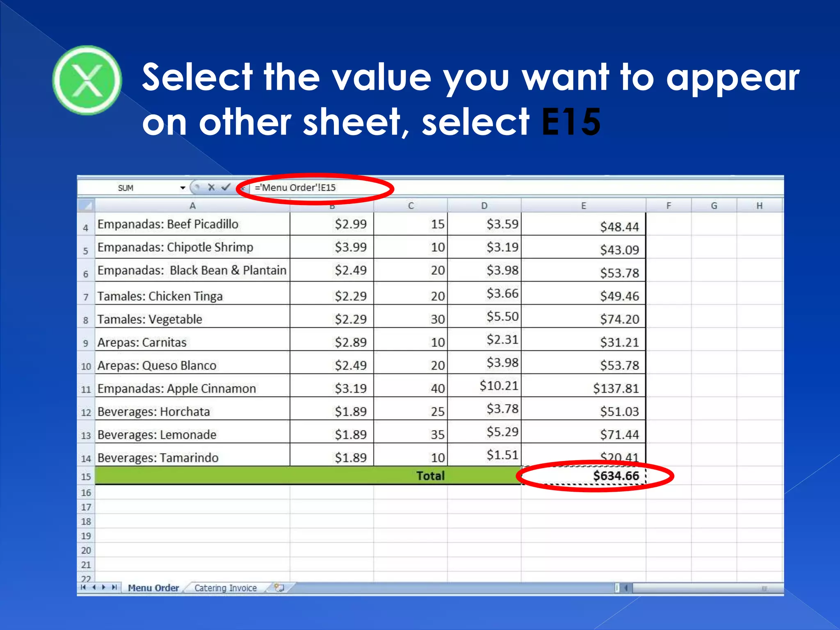
Task: Click the $5.50 cell in column D
Action: coord(484,317)
